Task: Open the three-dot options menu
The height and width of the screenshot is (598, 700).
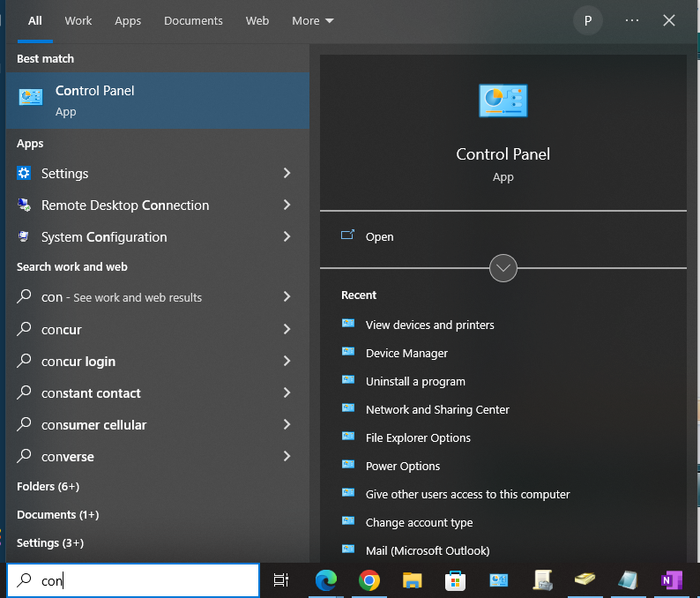Action: tap(632, 20)
